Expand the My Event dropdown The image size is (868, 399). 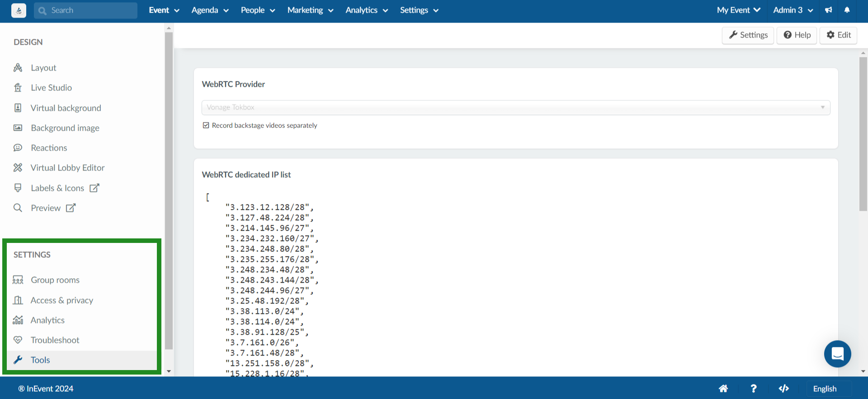click(738, 10)
